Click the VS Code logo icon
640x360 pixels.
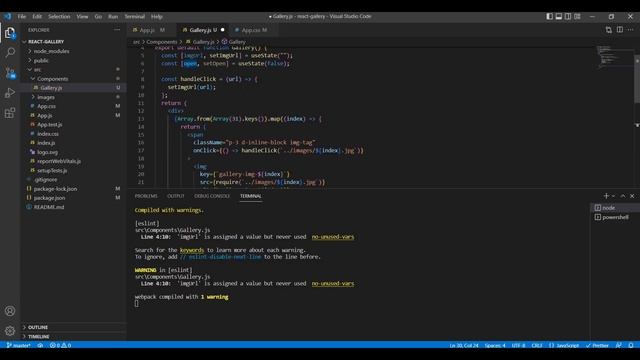click(8, 16)
